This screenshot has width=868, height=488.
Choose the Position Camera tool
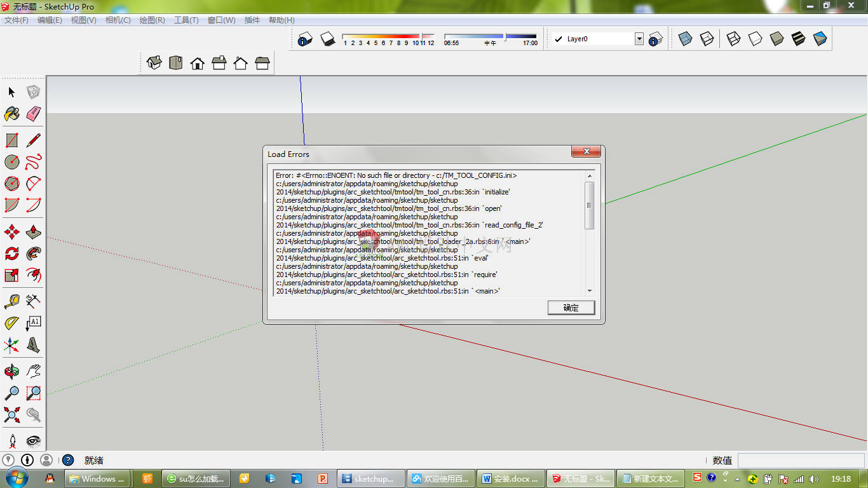coord(11,440)
